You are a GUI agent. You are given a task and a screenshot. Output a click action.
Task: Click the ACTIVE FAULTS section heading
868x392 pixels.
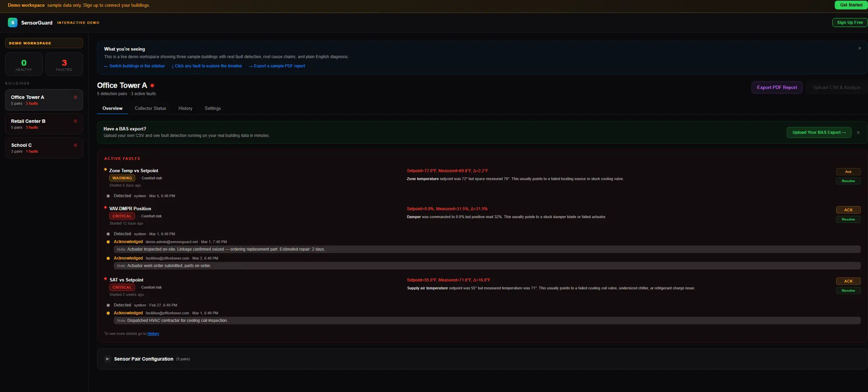point(122,158)
